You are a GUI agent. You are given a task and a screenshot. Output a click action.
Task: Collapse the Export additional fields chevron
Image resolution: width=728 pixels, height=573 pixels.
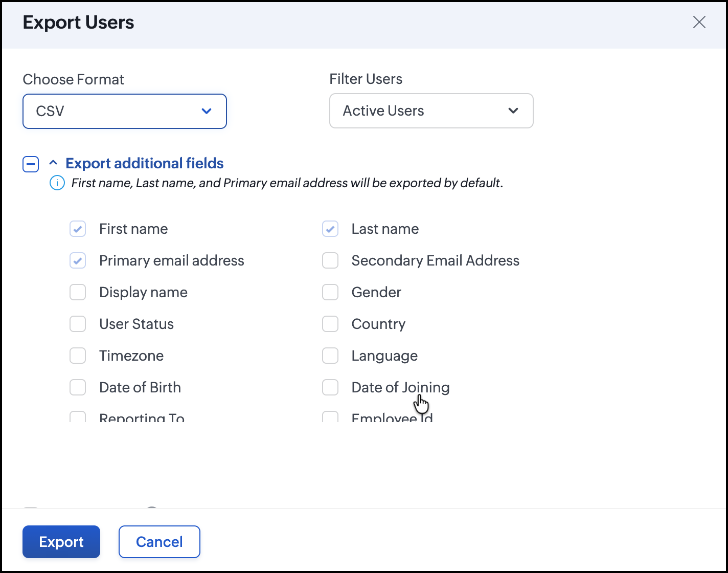(x=53, y=163)
